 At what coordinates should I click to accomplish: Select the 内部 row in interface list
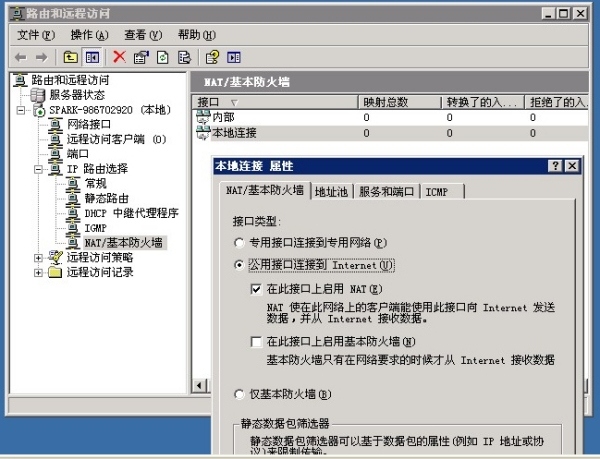pyautogui.click(x=392, y=117)
